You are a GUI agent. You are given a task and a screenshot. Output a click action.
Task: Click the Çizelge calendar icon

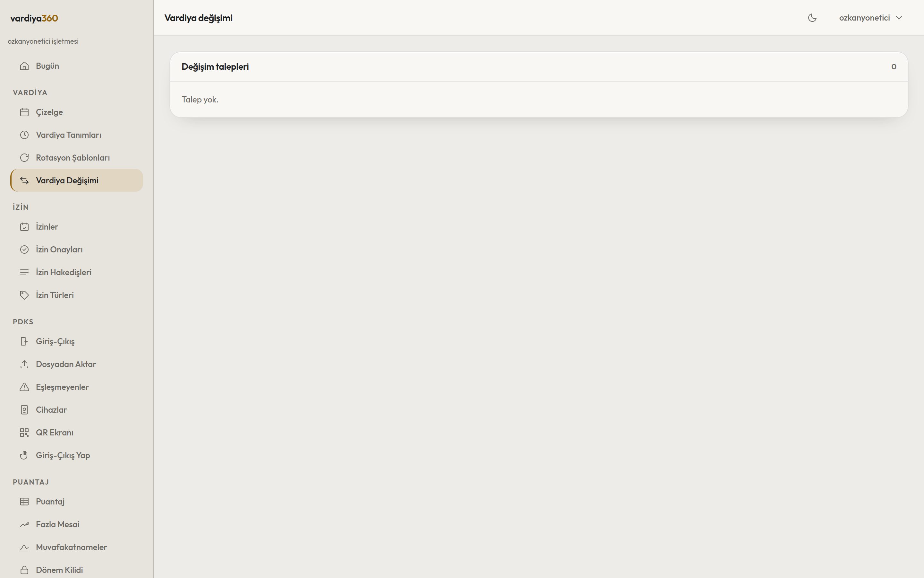(x=24, y=112)
